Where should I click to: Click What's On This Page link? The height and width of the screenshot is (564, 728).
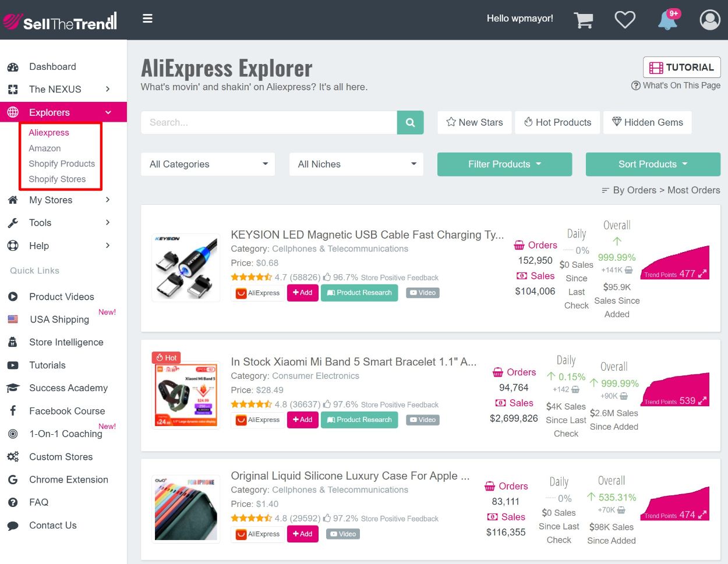coord(676,86)
